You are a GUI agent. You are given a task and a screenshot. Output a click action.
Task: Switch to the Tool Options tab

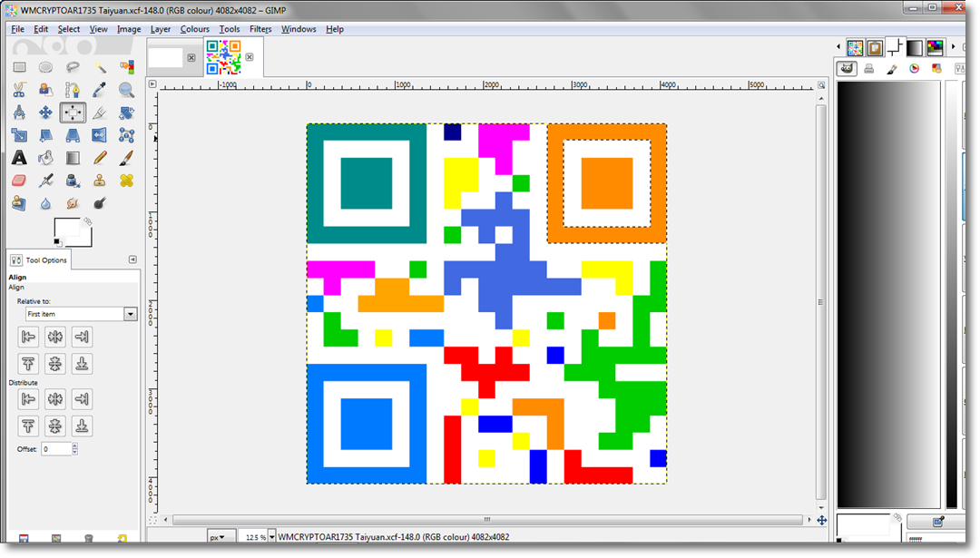(39, 259)
